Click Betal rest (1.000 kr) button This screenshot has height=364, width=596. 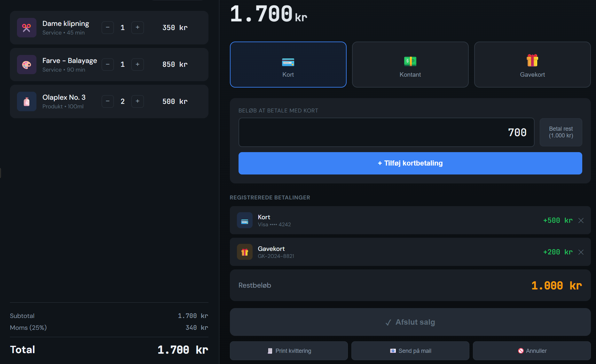561,132
